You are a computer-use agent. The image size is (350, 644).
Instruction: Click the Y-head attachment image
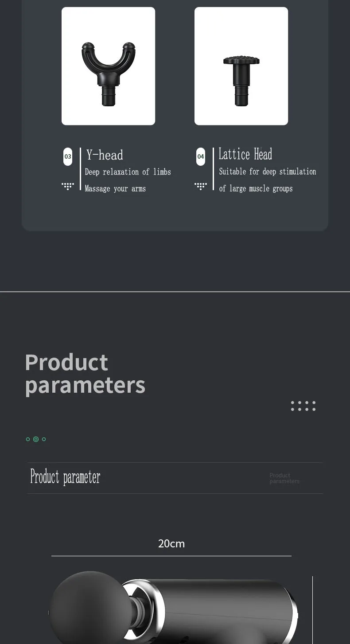click(x=108, y=66)
